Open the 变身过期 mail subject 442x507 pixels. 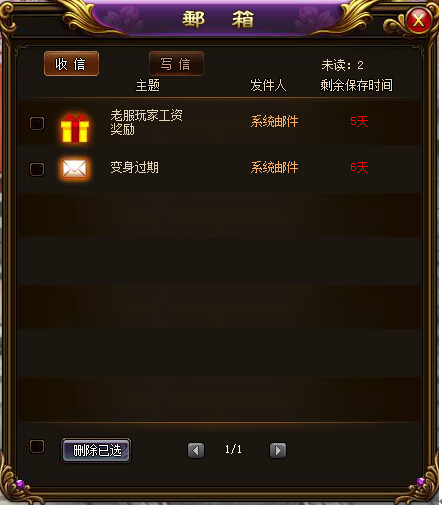click(135, 167)
